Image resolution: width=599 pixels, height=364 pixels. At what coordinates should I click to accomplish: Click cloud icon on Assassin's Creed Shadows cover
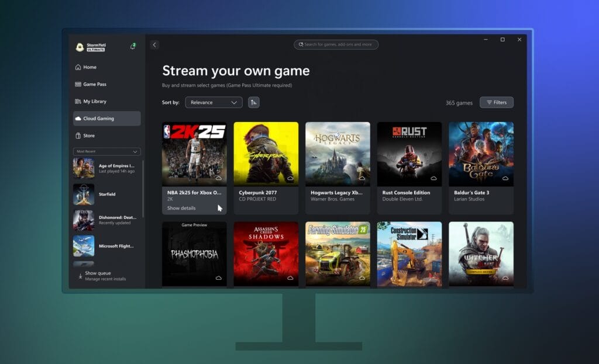[x=290, y=278]
